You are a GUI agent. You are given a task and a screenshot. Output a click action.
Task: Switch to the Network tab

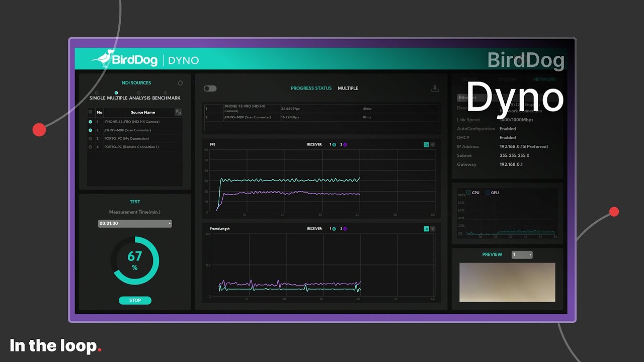point(544,79)
